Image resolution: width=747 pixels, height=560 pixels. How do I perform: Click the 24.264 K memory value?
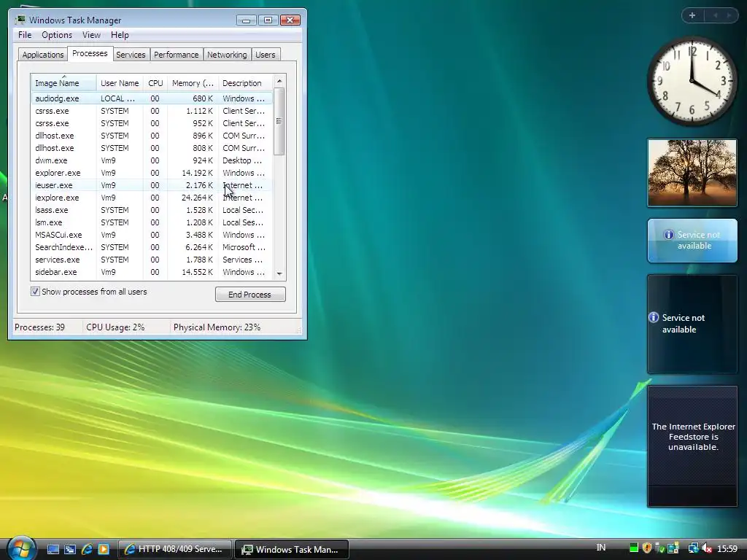pos(197,198)
